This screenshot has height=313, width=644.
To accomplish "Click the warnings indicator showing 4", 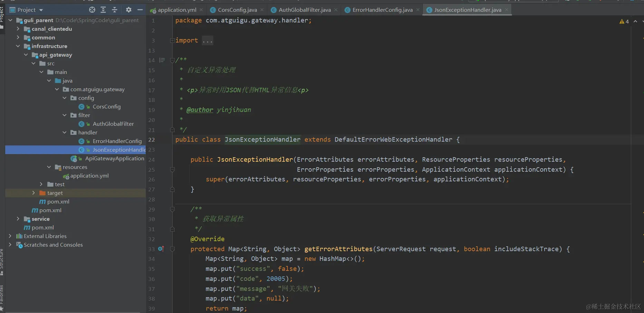I will click(x=624, y=21).
